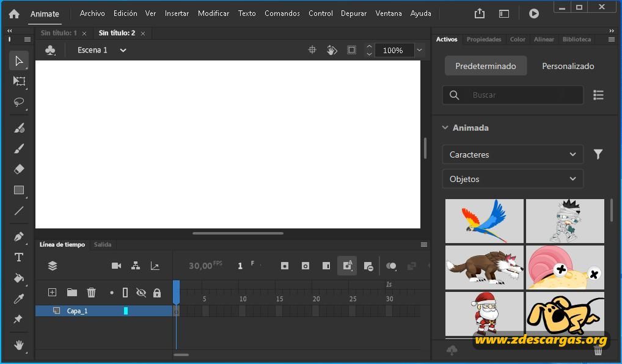
Task: Open the Archivo menu
Action: [x=92, y=13]
